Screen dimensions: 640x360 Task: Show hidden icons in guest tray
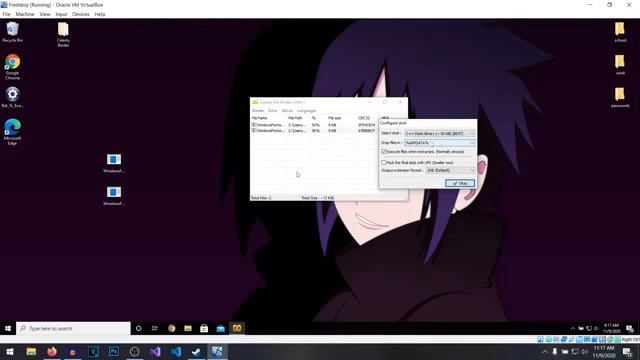[573, 328]
